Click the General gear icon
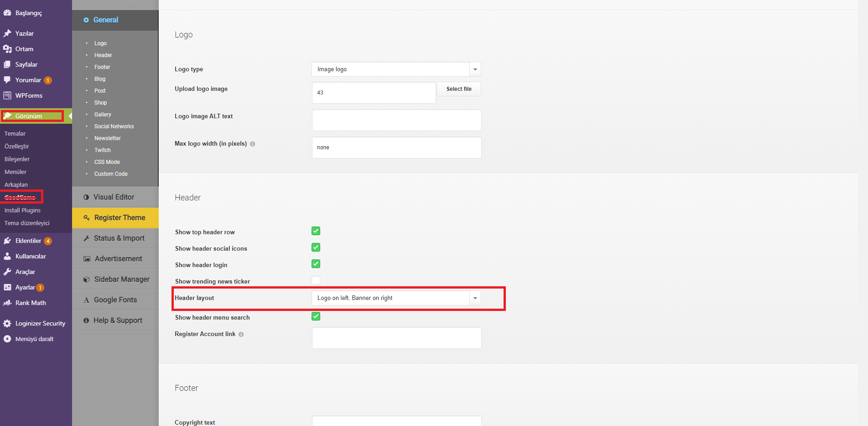 point(86,20)
